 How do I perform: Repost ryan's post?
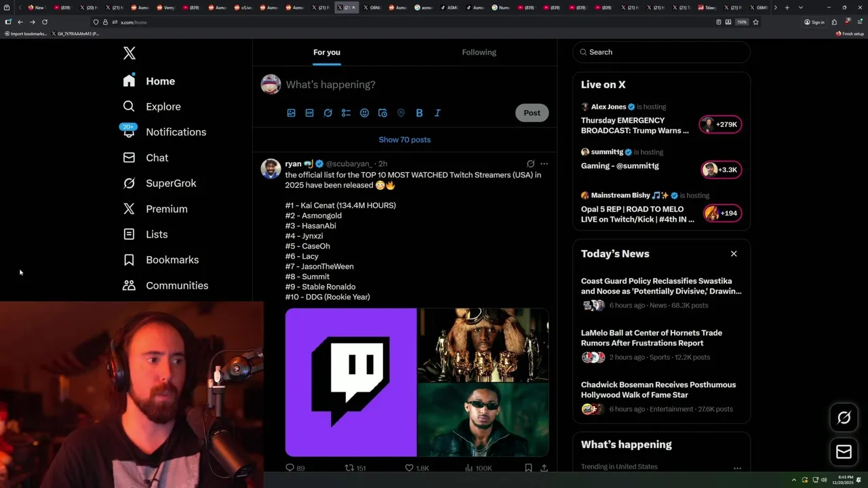click(x=355, y=468)
